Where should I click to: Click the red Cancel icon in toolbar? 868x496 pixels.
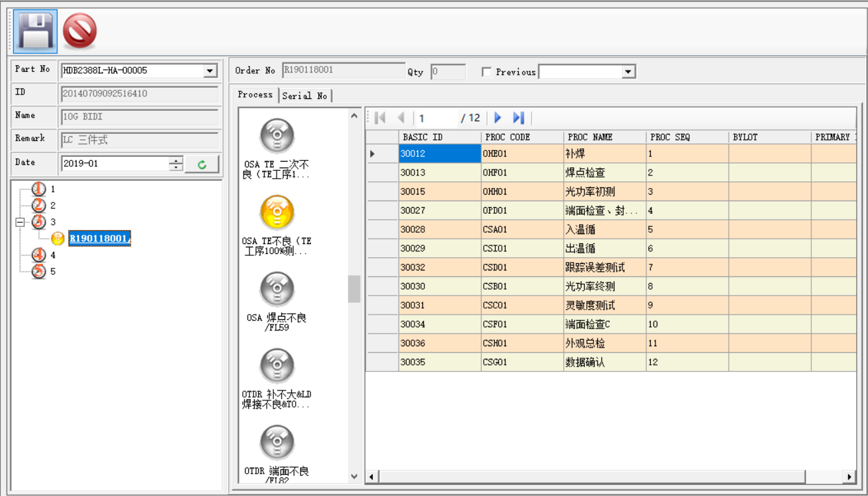pyautogui.click(x=80, y=31)
